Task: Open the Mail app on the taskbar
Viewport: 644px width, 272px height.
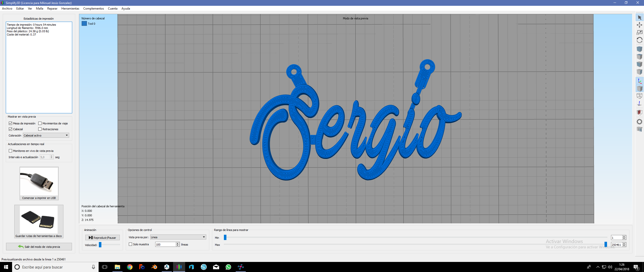Action: (x=216, y=267)
